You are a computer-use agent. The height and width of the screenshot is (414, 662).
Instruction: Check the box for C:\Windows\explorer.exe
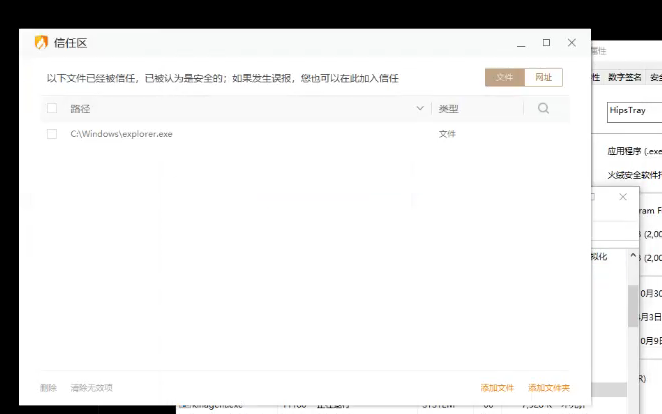pyautogui.click(x=52, y=134)
